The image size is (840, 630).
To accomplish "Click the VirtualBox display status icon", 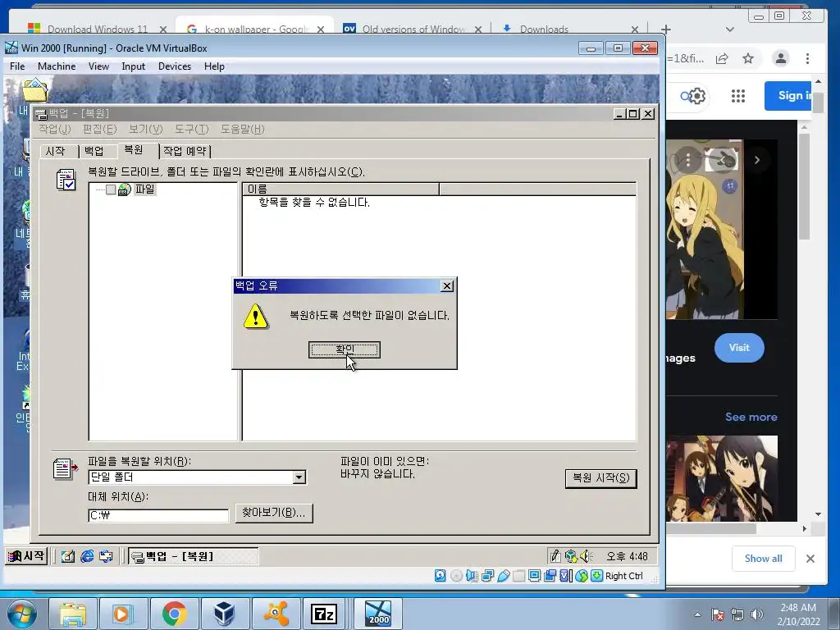I will 534,576.
